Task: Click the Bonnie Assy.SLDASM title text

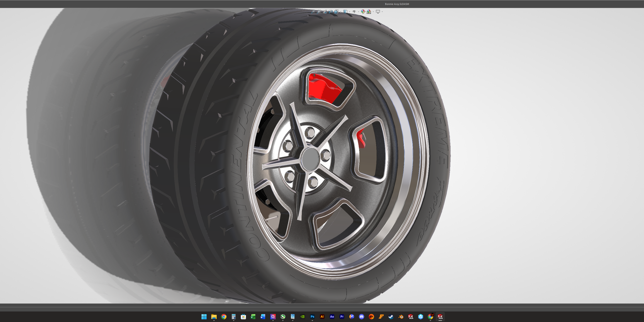Action: point(397,4)
